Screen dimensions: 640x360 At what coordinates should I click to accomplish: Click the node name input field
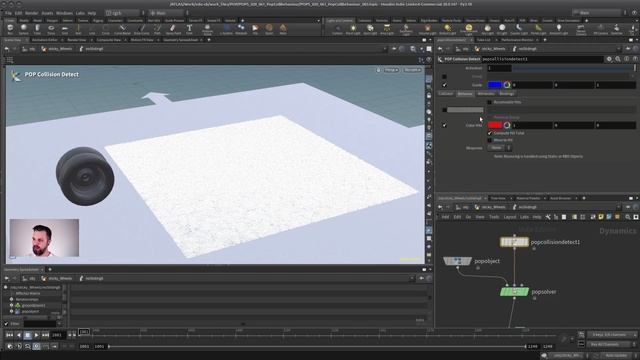(542, 59)
